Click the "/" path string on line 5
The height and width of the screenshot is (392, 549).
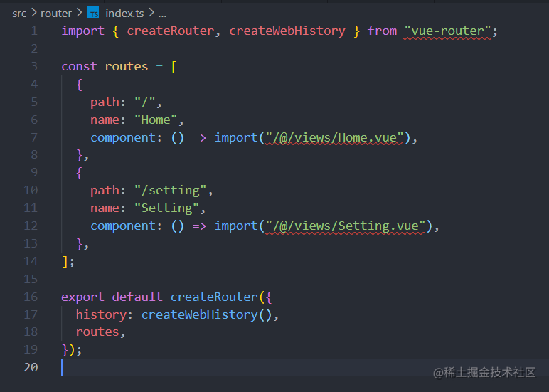[x=145, y=102]
